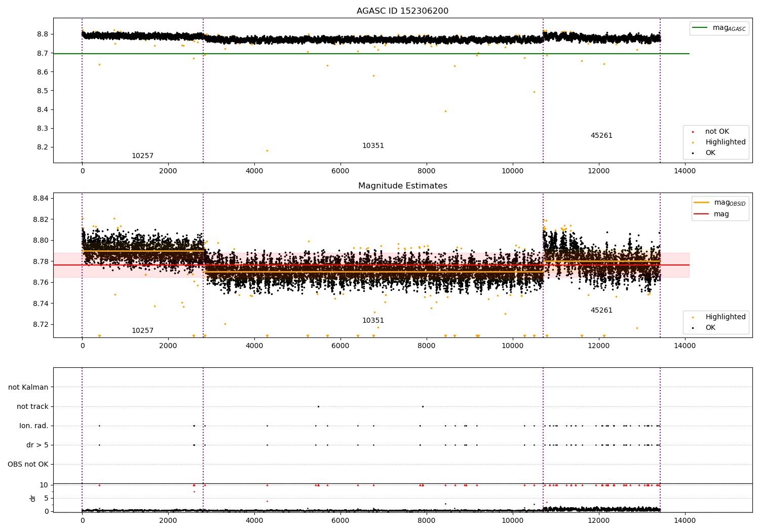
Task: Select the 8.5 y-tick on top plot
Action: tap(42, 91)
